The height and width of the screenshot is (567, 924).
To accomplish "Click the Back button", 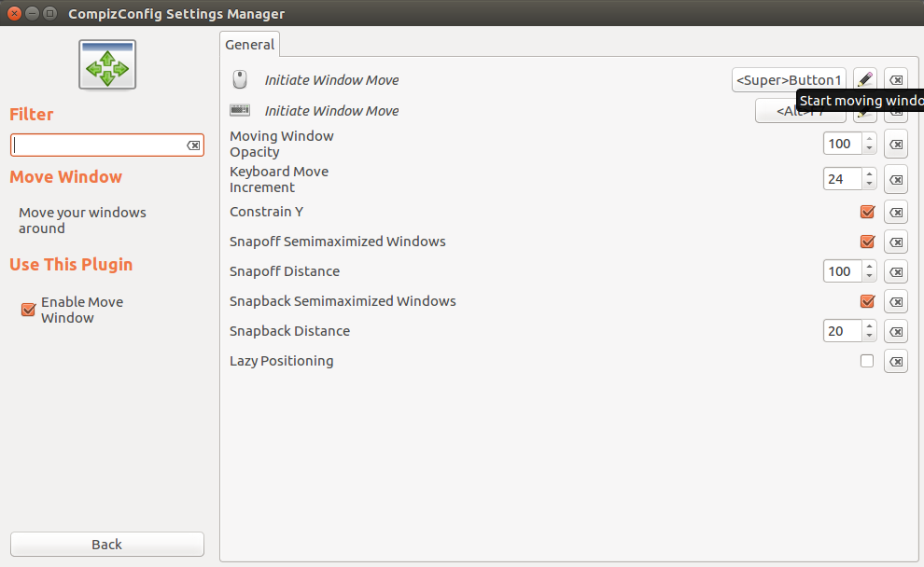I will (x=107, y=545).
